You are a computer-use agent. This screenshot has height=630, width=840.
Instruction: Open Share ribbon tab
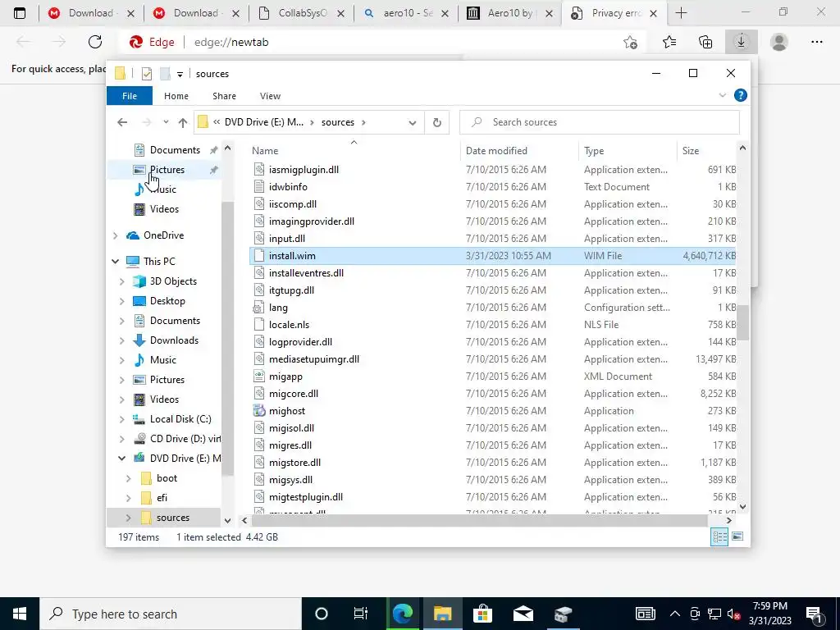(224, 96)
